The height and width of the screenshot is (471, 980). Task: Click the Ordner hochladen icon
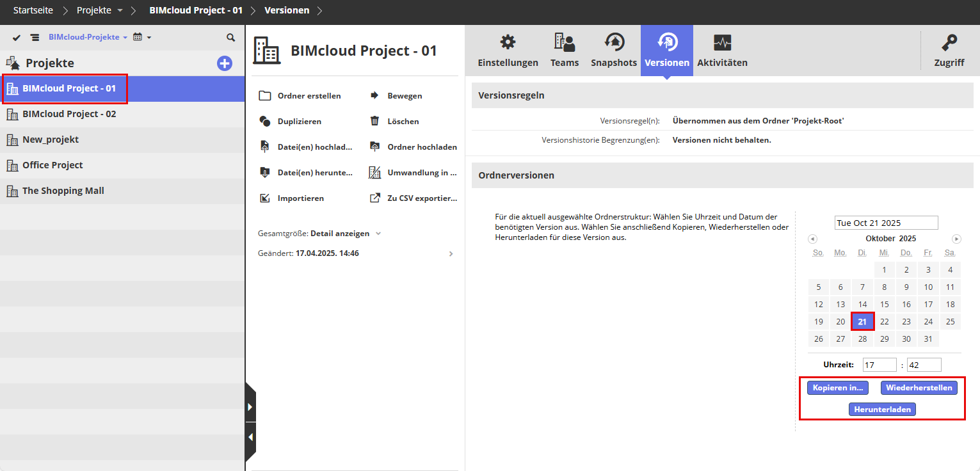(375, 147)
